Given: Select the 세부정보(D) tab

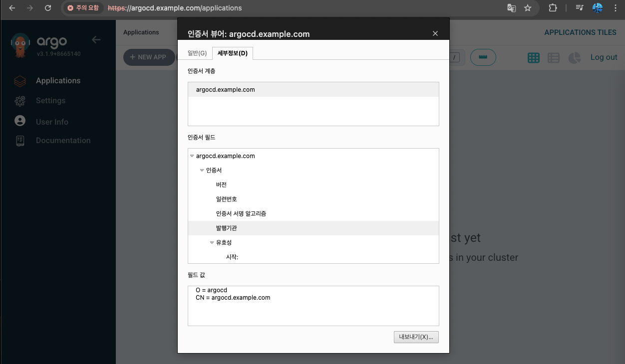Looking at the screenshot, I should pos(233,53).
